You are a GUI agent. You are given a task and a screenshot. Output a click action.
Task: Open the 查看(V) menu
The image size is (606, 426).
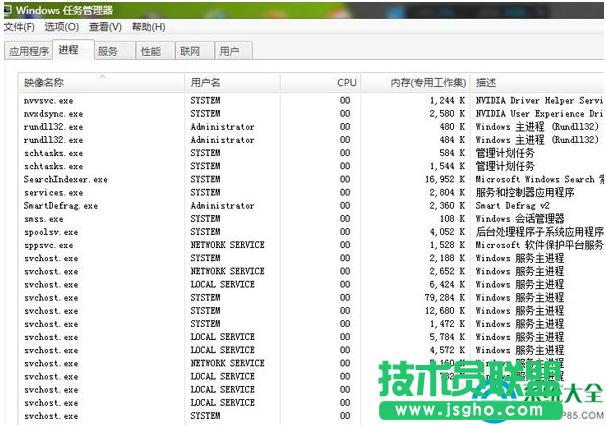(105, 27)
